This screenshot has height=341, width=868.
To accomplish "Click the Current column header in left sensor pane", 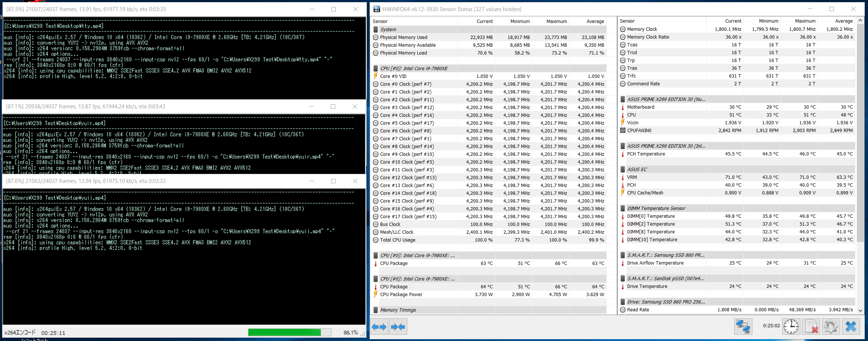I will click(x=476, y=21).
